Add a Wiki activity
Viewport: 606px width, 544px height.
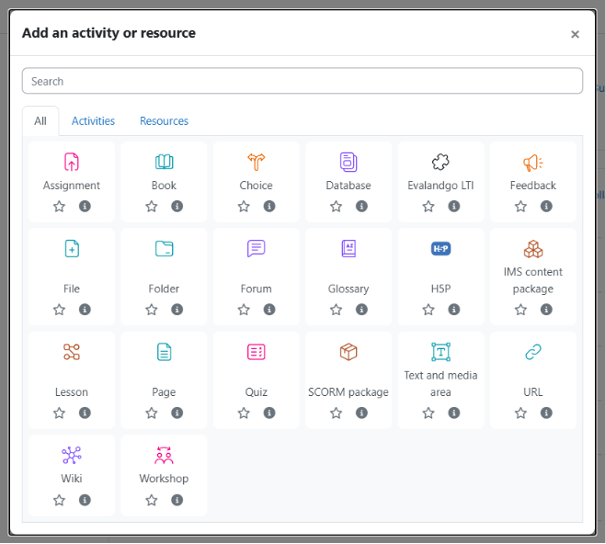pos(71,456)
